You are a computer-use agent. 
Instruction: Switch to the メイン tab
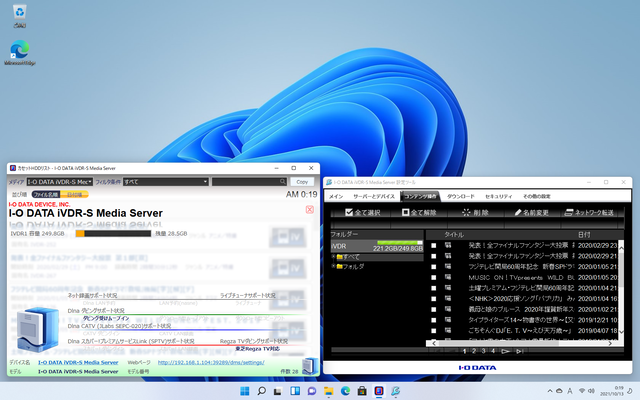point(336,196)
